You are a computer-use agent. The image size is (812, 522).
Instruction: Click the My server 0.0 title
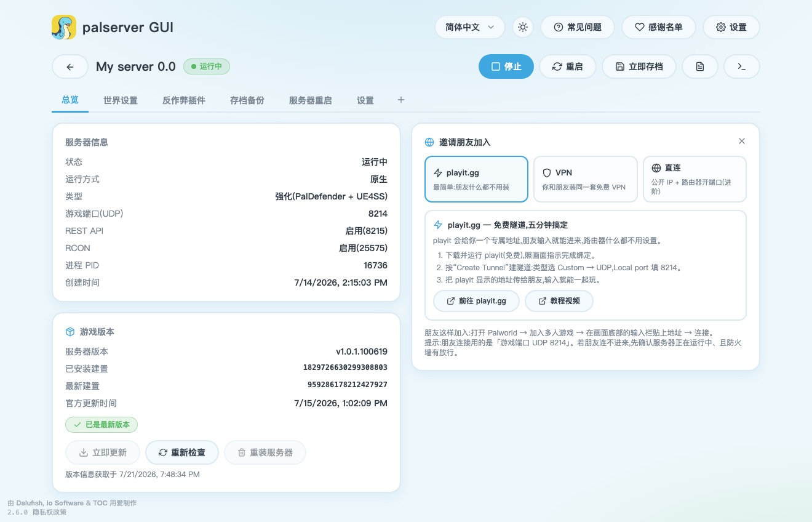click(136, 66)
